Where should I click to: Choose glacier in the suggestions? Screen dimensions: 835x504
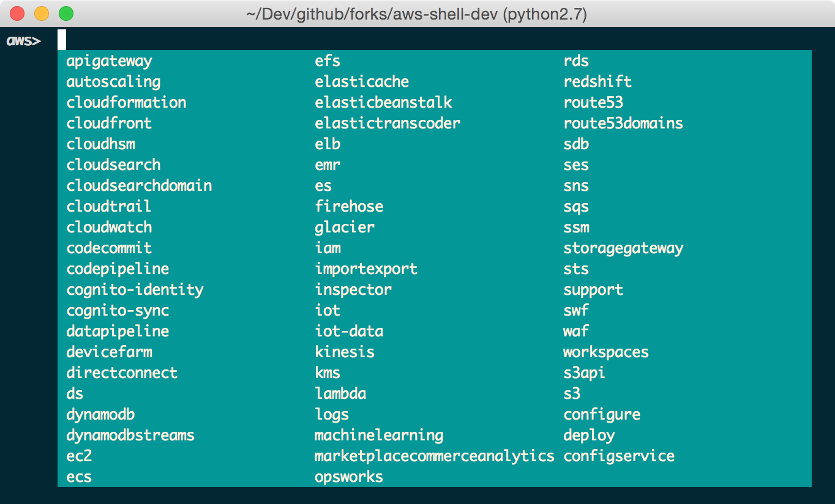coord(345,228)
